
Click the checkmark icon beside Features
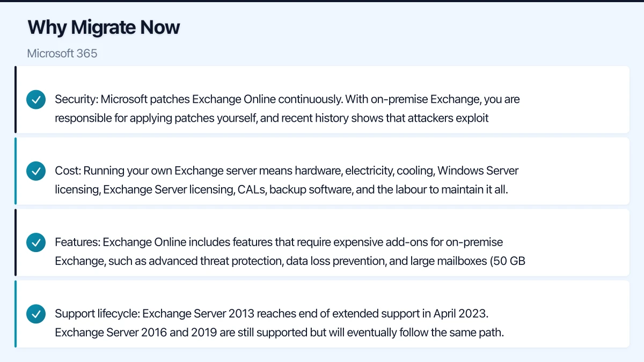(x=36, y=242)
